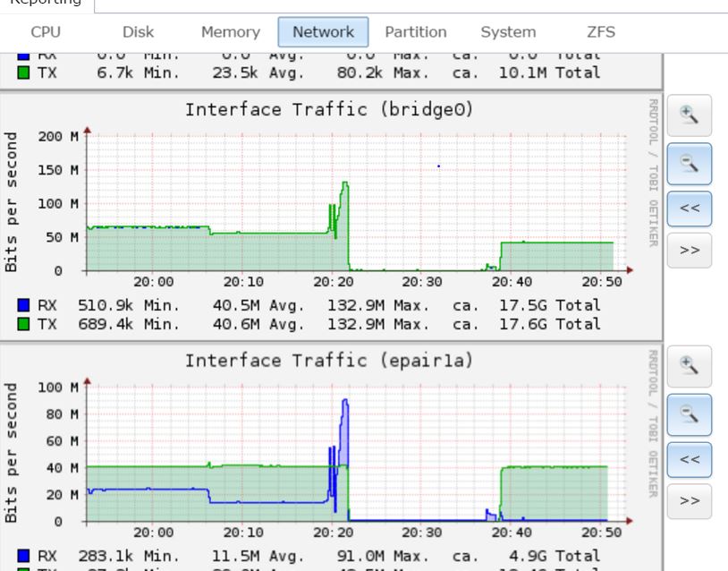Zoom in on the epair1a traffic graph

pyautogui.click(x=689, y=366)
